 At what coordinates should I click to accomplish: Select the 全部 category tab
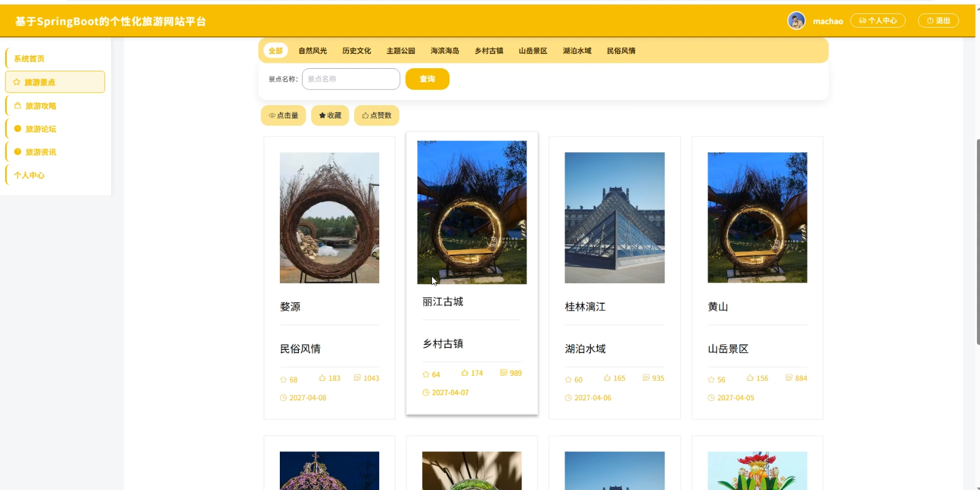[x=276, y=51]
